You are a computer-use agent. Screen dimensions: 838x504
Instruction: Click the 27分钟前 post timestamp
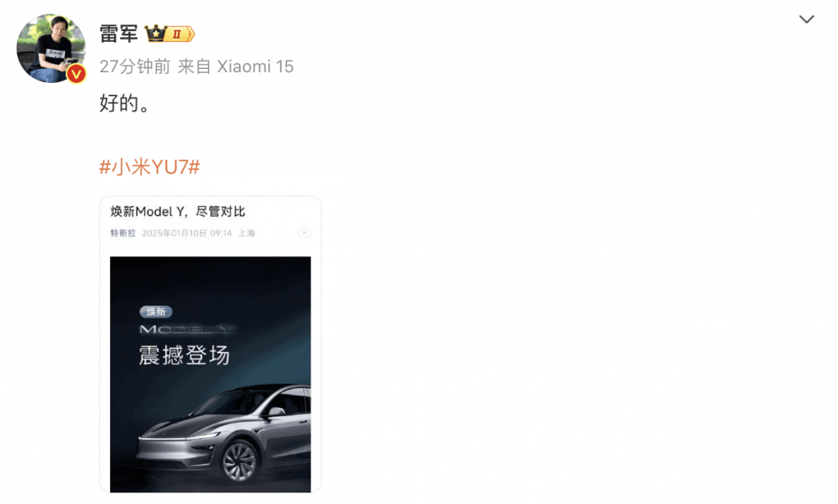135,66
